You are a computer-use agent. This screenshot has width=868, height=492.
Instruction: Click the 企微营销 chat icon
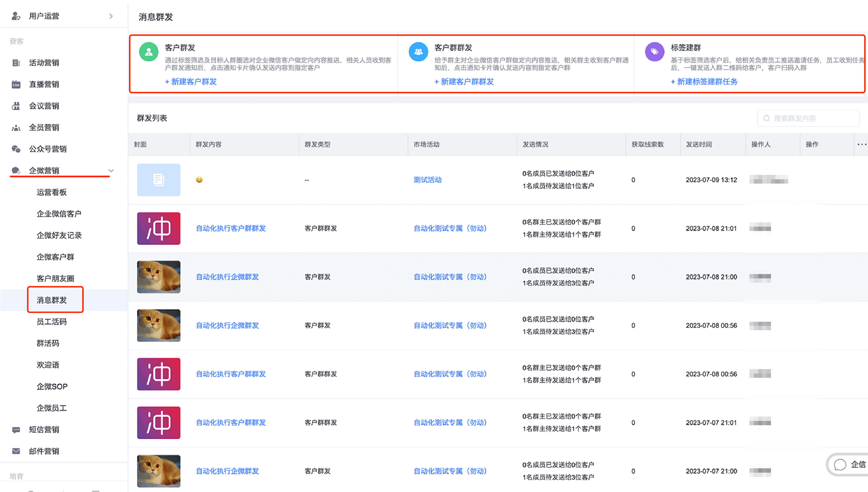click(16, 171)
